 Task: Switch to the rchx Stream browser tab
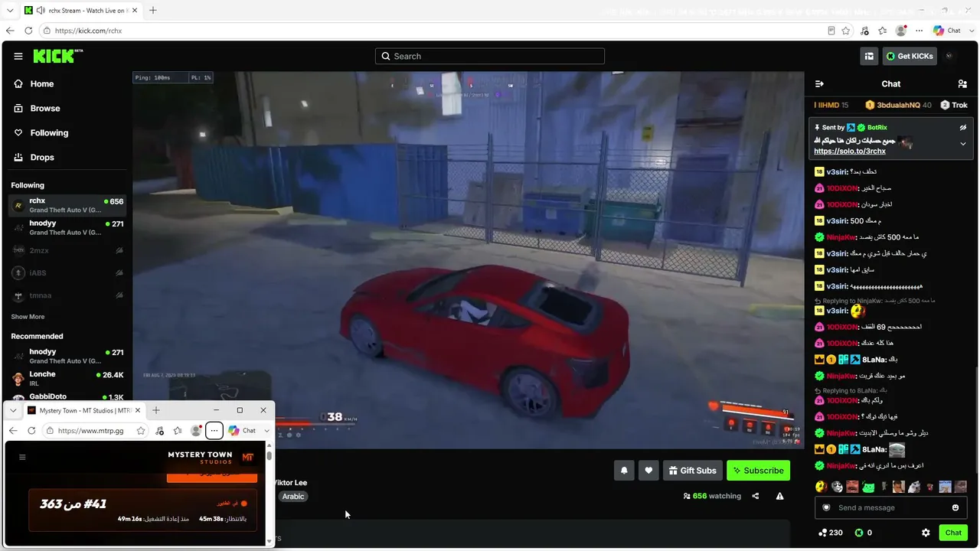point(80,11)
